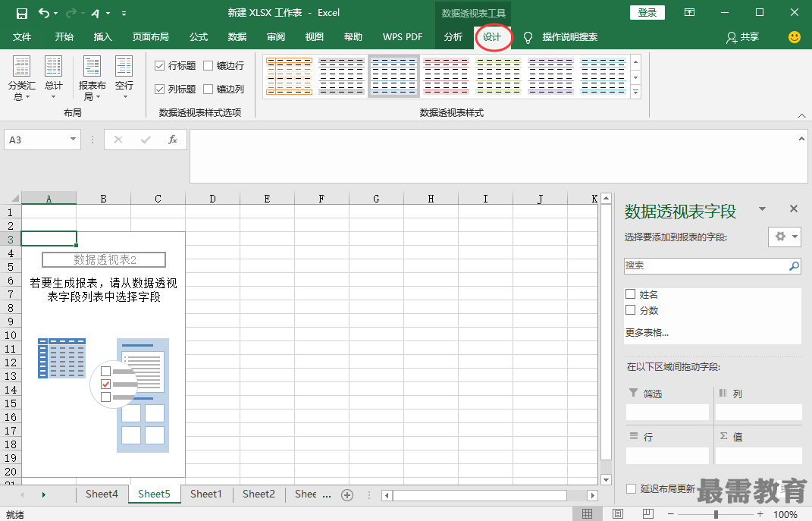Click the zoom in plus button
Viewport: 812px width, 521px height.
(760, 514)
